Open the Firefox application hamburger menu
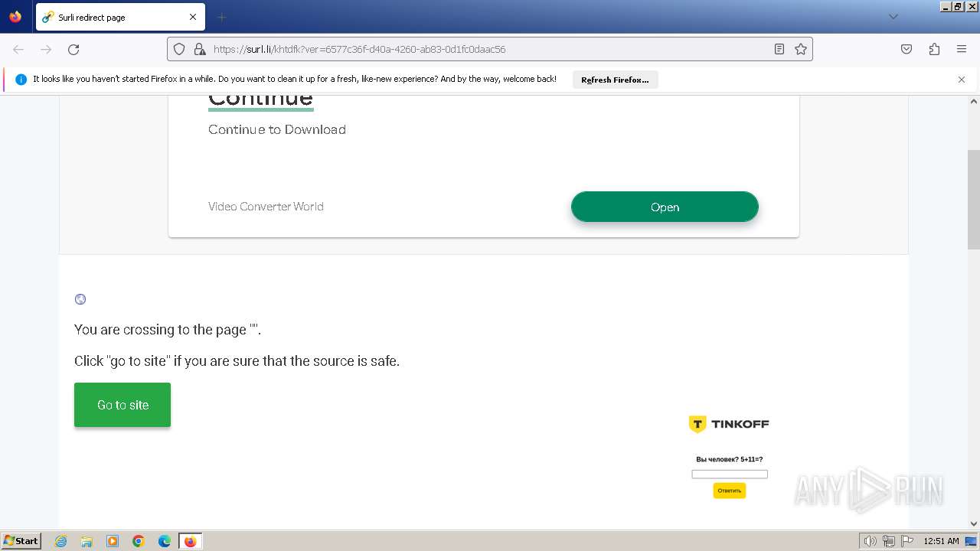 pyautogui.click(x=962, y=49)
